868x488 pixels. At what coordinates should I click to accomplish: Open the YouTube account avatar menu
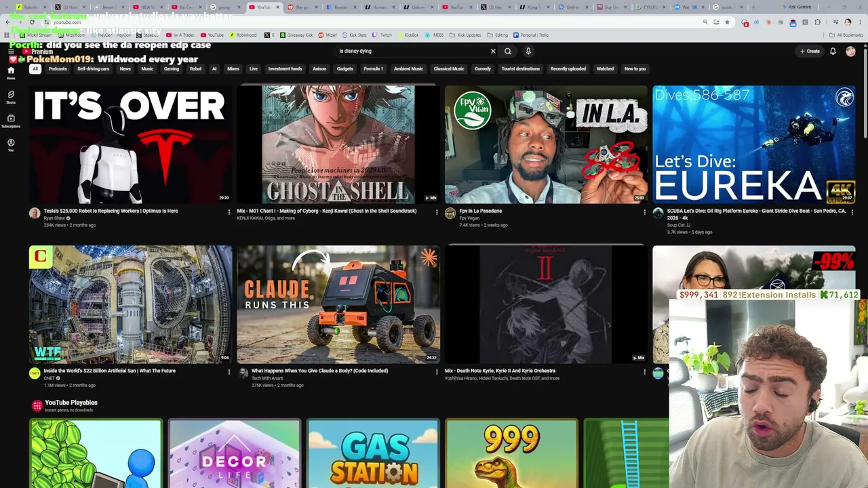click(x=850, y=51)
